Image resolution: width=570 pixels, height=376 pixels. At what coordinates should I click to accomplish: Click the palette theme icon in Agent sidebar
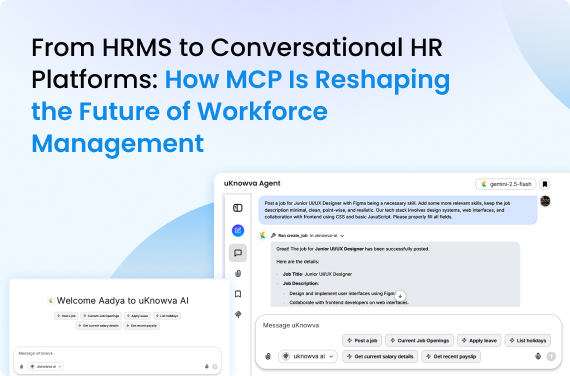[x=238, y=315]
